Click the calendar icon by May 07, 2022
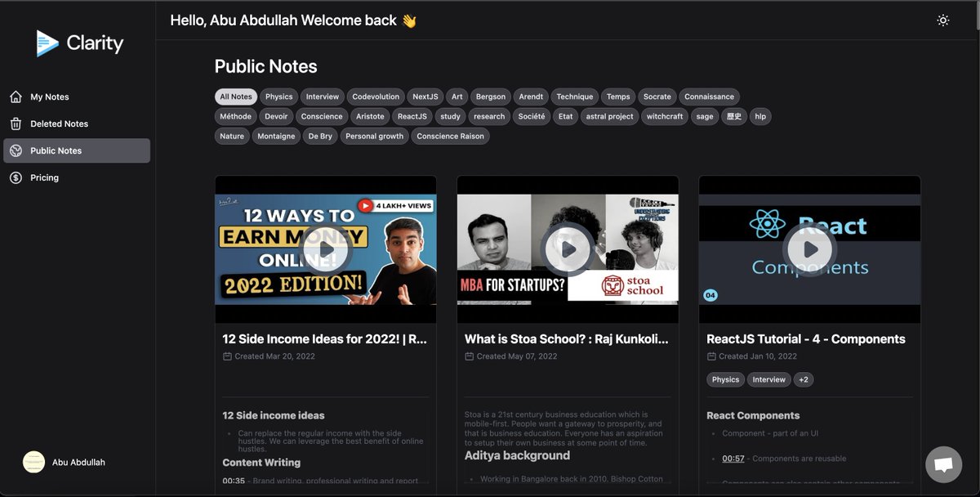This screenshot has height=497, width=980. point(469,356)
